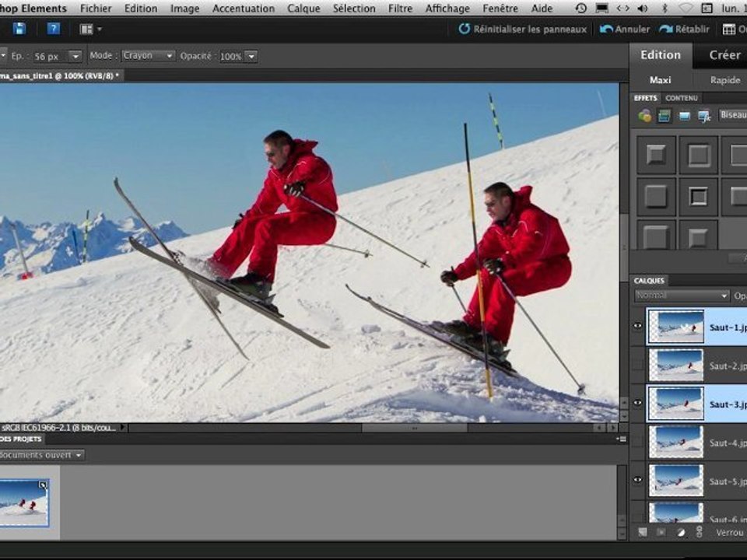This screenshot has height=560, width=747.
Task: Open the blue question-mark Help icon
Action: coord(54,29)
